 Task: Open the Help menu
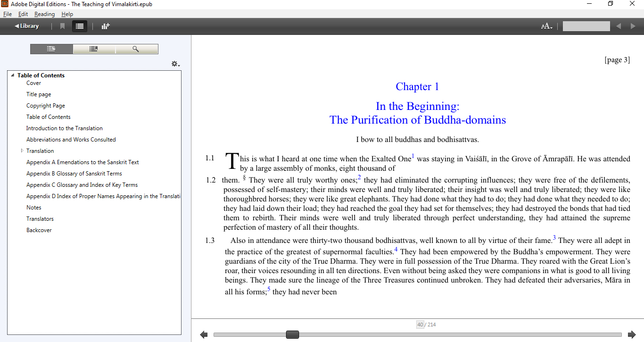point(67,14)
